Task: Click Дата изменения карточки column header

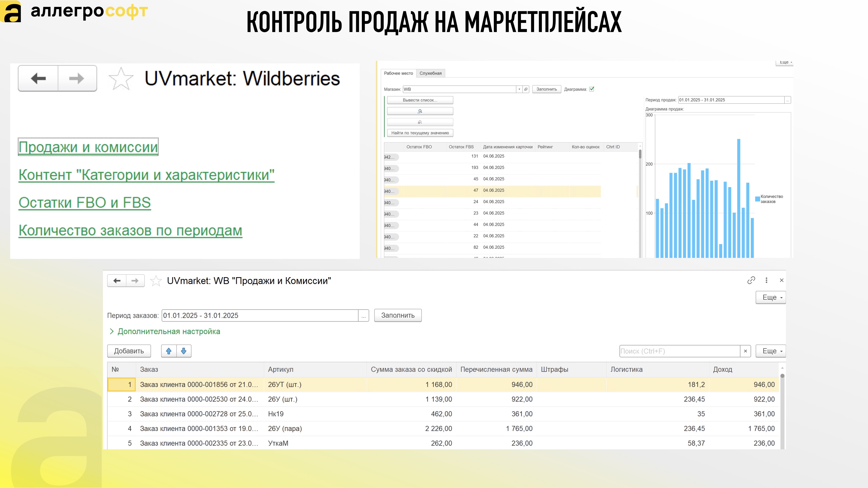Action: pyautogui.click(x=508, y=147)
